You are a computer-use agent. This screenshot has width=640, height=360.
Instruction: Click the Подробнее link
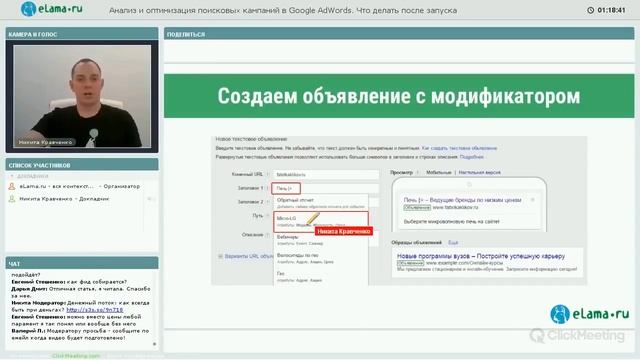(x=471, y=157)
